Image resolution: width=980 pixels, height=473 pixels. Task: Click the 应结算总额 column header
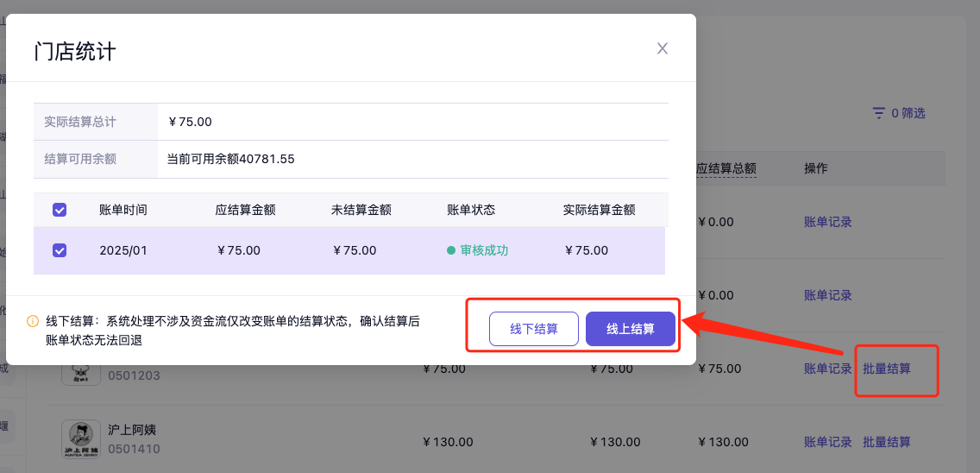(x=726, y=168)
